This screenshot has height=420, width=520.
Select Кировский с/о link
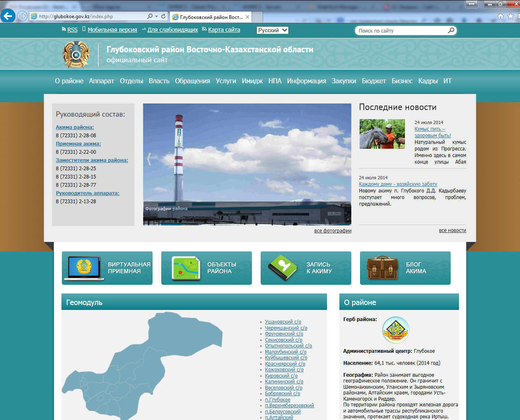(x=281, y=376)
